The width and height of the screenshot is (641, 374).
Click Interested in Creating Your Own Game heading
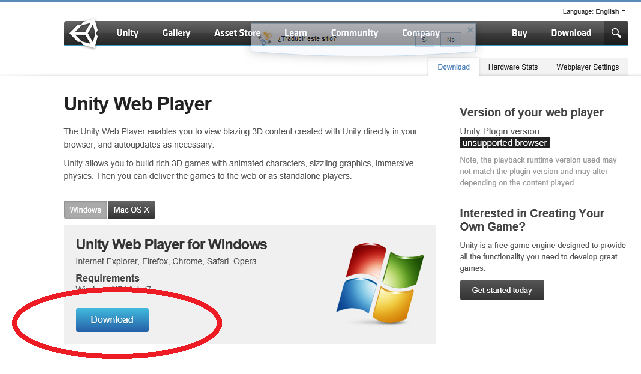click(532, 220)
